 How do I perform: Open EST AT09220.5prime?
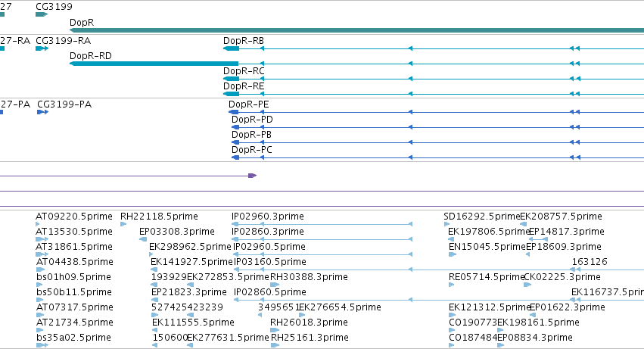(x=74, y=217)
